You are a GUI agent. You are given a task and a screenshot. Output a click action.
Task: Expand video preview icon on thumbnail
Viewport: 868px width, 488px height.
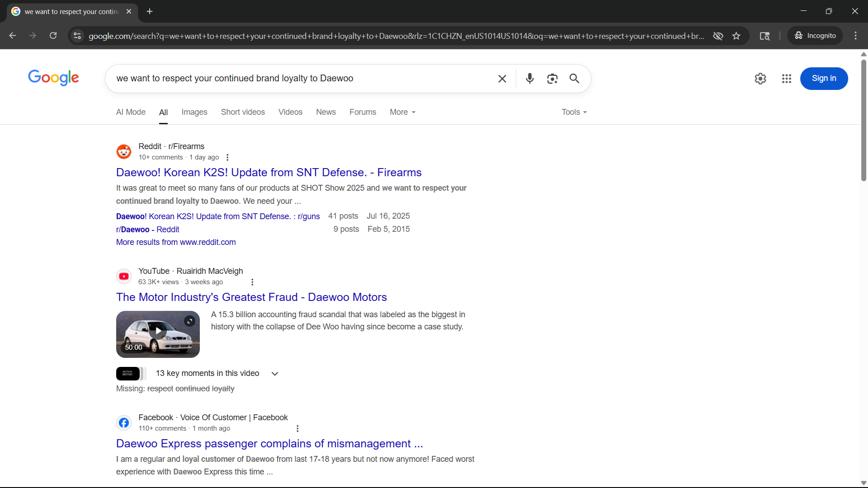click(189, 321)
